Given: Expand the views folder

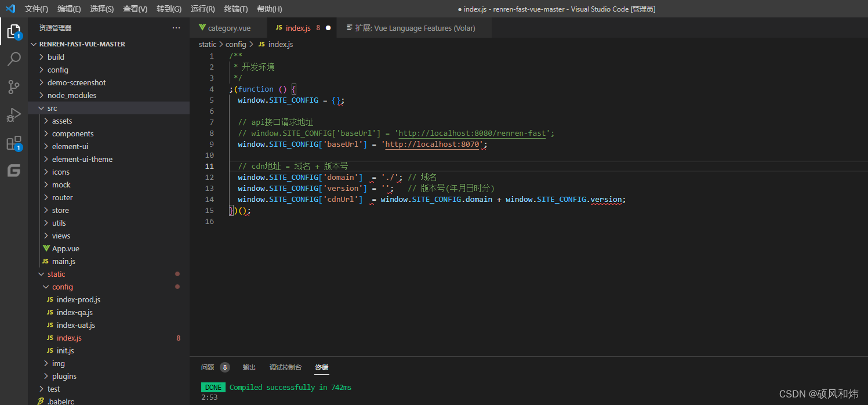Looking at the screenshot, I should (x=108, y=236).
